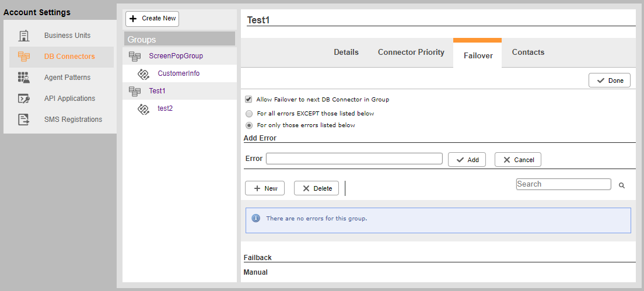644x291 pixels.
Task: Click the SMS Registrations icon
Action: [x=24, y=120]
